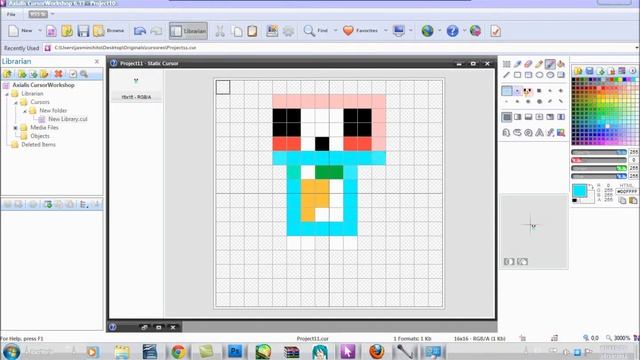Select New Library.cul in the tree
The width and height of the screenshot is (640, 360).
point(68,119)
